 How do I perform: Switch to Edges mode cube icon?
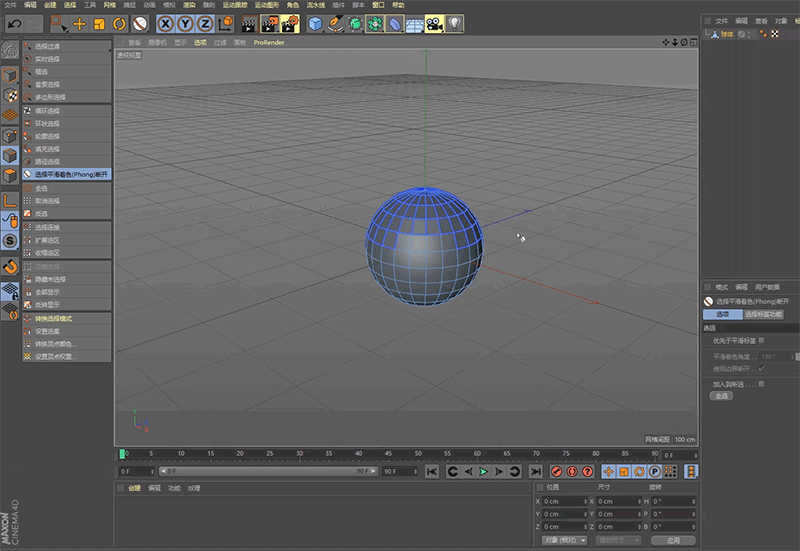click(x=10, y=155)
